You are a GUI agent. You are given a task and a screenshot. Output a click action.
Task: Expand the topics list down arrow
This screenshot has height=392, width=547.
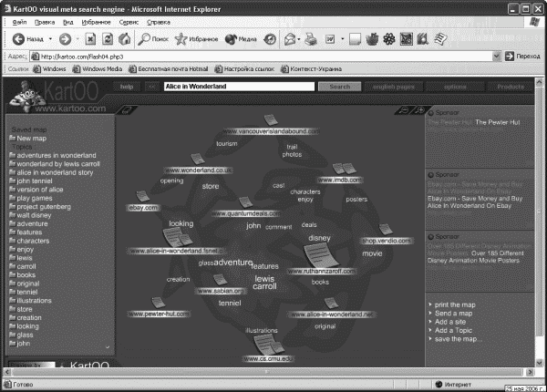108,347
